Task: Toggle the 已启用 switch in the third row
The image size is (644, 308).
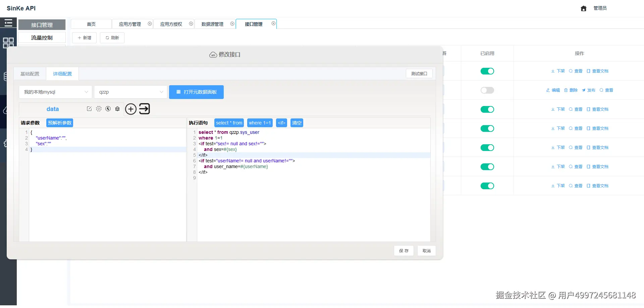Action: tap(487, 109)
